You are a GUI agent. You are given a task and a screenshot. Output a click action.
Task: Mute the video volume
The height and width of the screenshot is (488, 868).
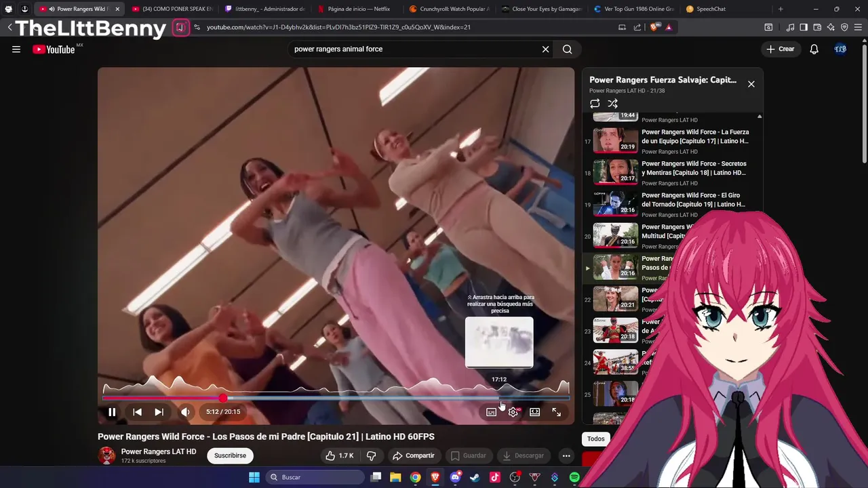pyautogui.click(x=185, y=411)
